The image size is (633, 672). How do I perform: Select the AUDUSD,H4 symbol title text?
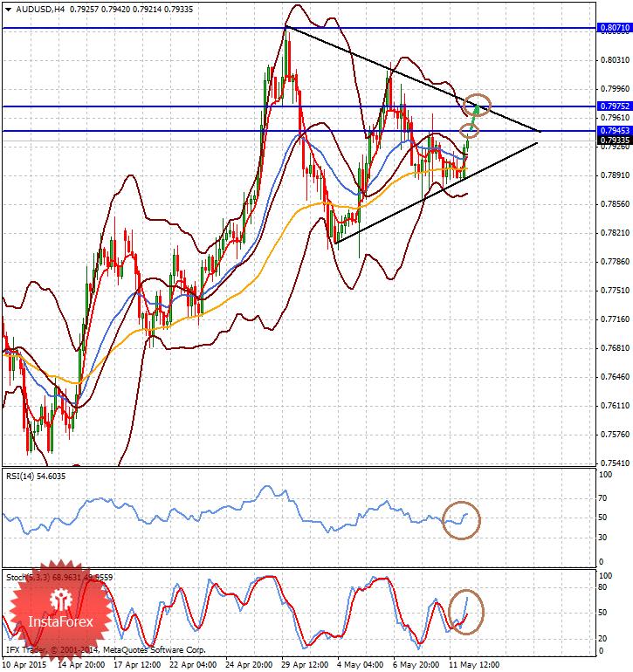40,10
